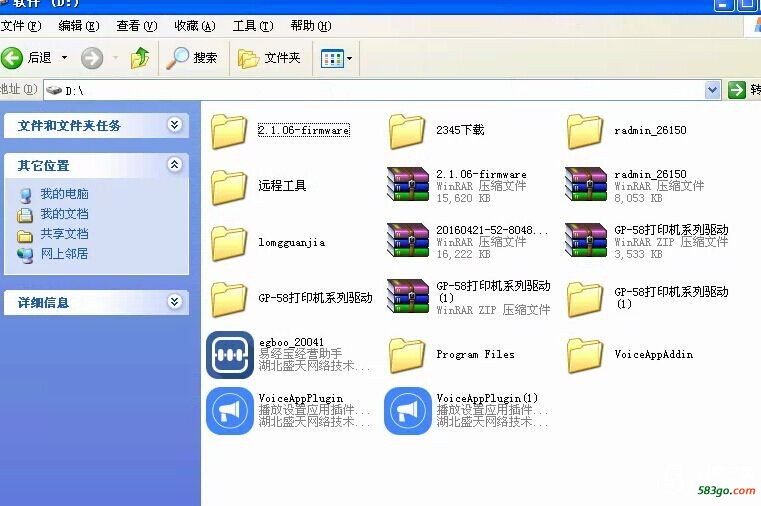
Task: Click the 3,533 KB file size text
Action: (x=638, y=254)
